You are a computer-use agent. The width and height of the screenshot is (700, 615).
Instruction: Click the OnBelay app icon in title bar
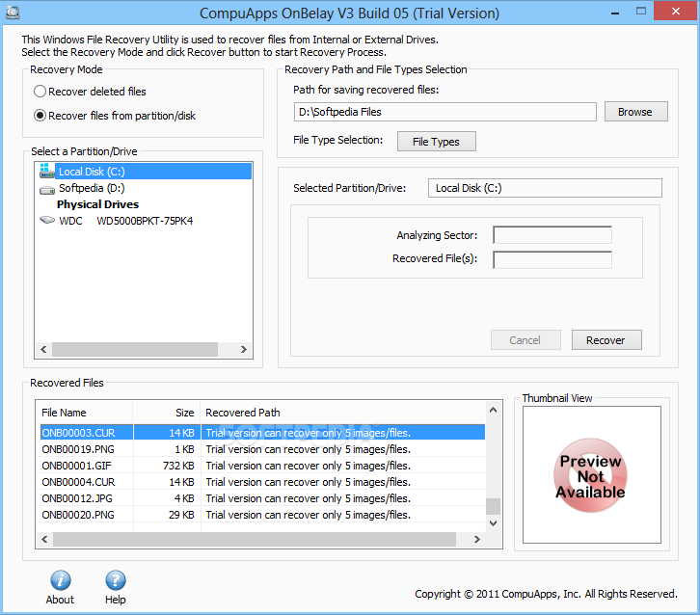(x=13, y=13)
